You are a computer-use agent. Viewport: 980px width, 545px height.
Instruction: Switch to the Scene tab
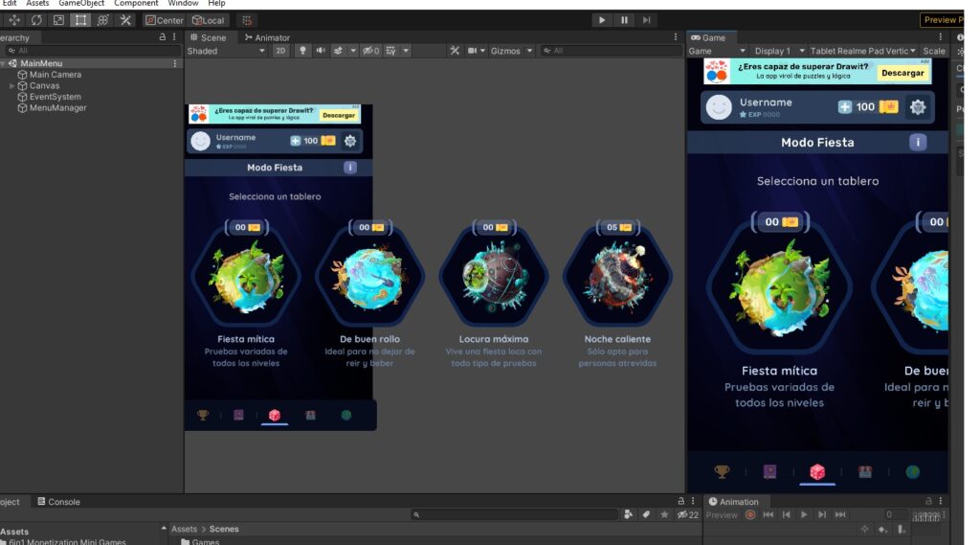point(209,37)
